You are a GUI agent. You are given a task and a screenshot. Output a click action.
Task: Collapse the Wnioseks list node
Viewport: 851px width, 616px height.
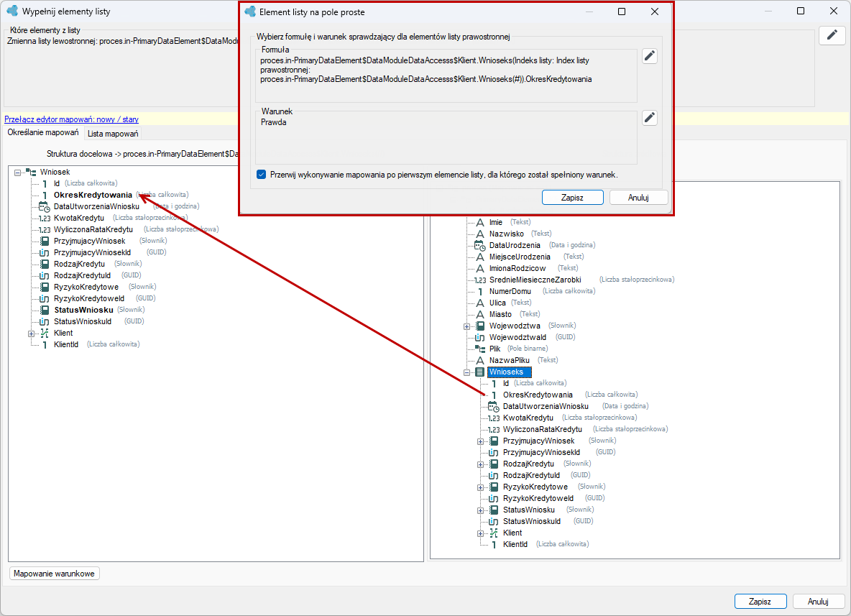(x=466, y=372)
